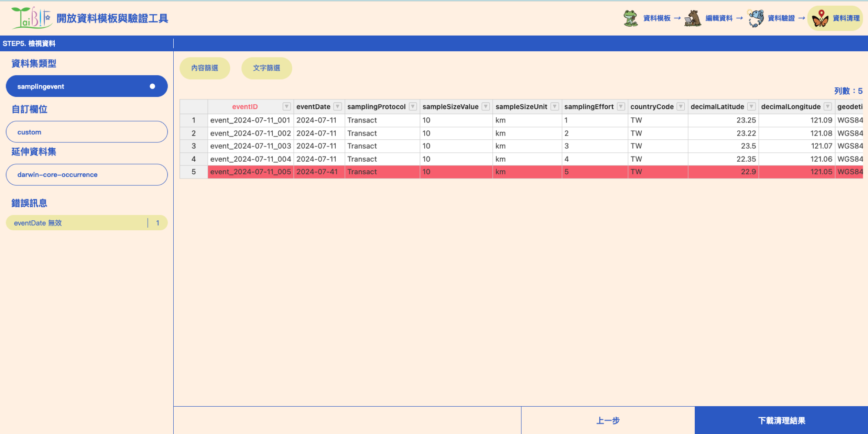Click the 內容篩選 filter button

coord(205,68)
